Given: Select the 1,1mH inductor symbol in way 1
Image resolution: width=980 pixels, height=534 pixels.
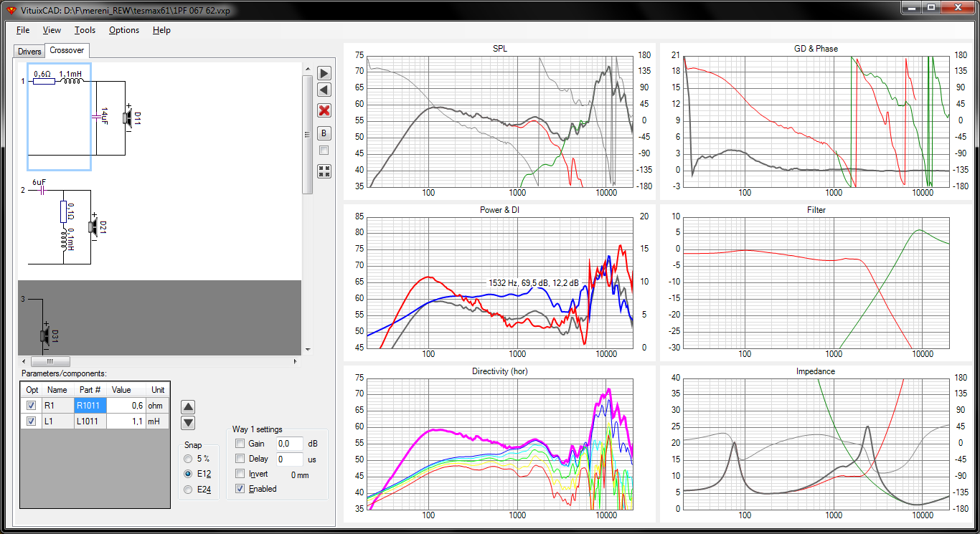Looking at the screenshot, I should click(71, 80).
